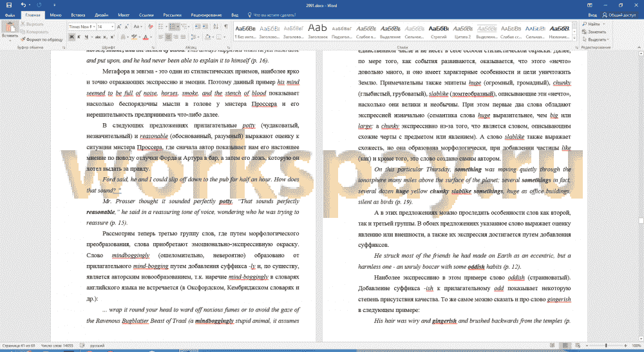Viewport: 644px width, 352px height.
Task: Open change case Aa dropdown
Action: 137,26
